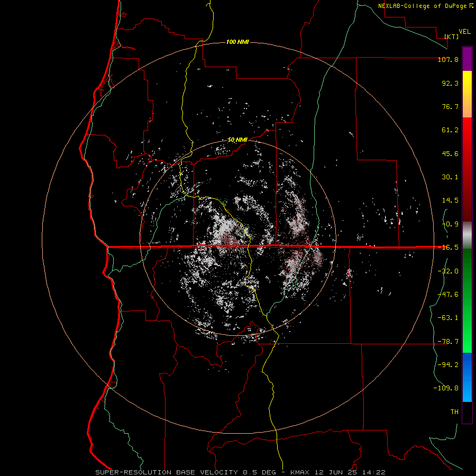Click the -109.8 velocity scale value

446,388
